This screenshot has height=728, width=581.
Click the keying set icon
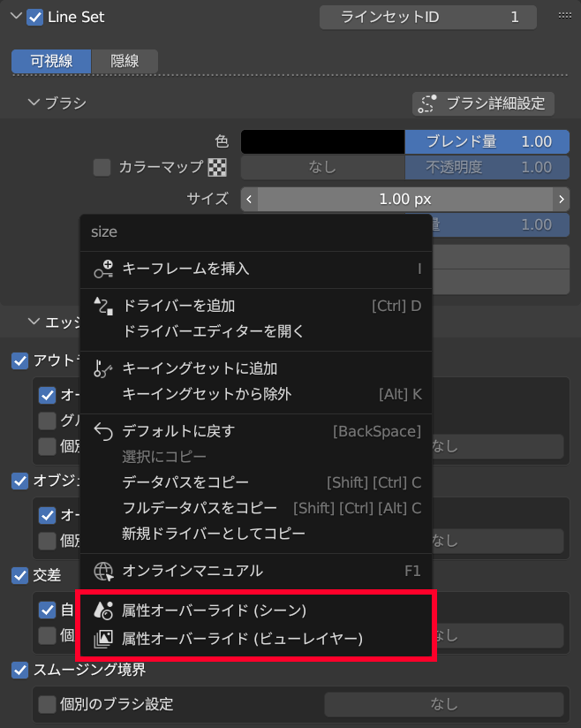pos(103,368)
